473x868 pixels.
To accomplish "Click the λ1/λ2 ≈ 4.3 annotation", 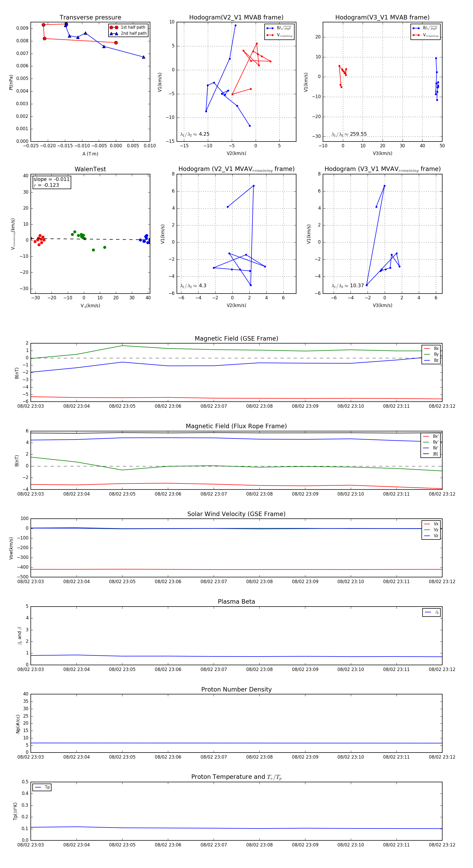I will [x=193, y=286].
